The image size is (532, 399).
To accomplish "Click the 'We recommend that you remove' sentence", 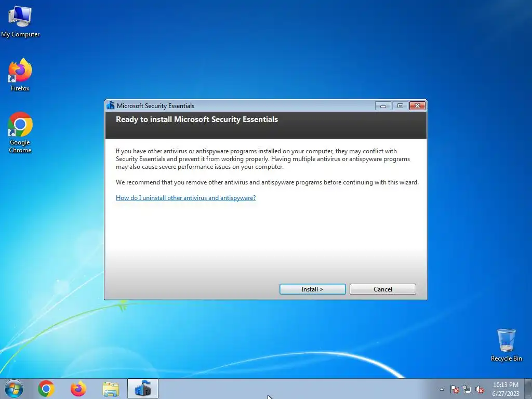I will coord(268,182).
